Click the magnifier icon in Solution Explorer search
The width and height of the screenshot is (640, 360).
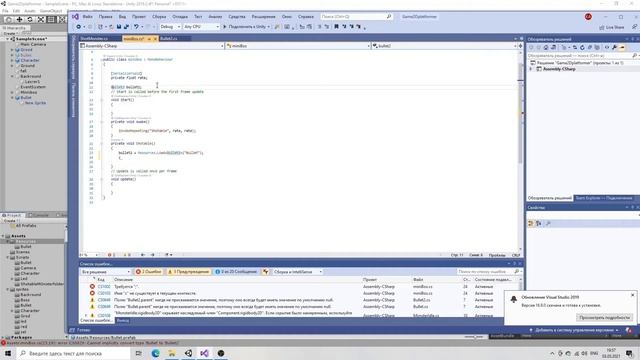tap(634, 56)
